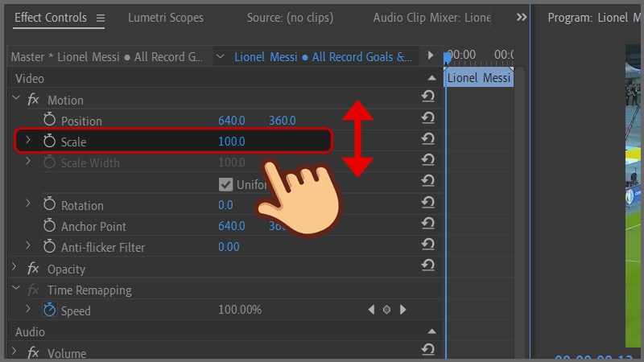Image resolution: width=644 pixels, height=362 pixels.
Task: Reset the Uniform Scale setting
Action: [428, 180]
